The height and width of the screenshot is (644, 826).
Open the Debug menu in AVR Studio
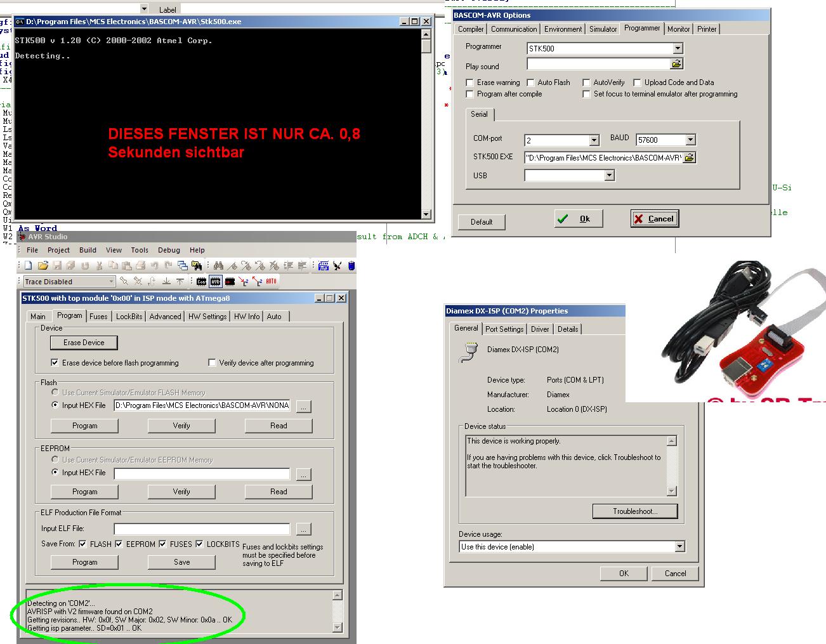169,250
